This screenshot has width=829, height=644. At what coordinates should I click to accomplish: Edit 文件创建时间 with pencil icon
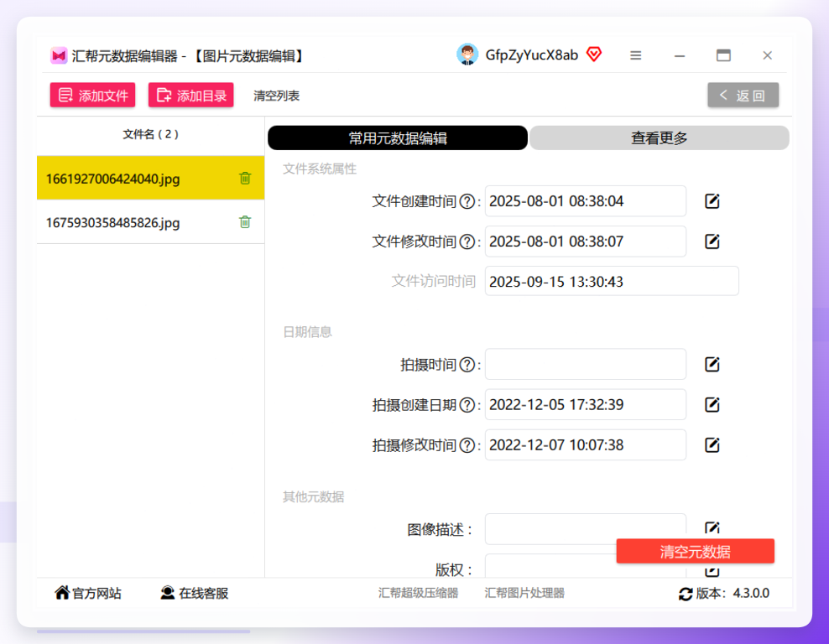(712, 201)
